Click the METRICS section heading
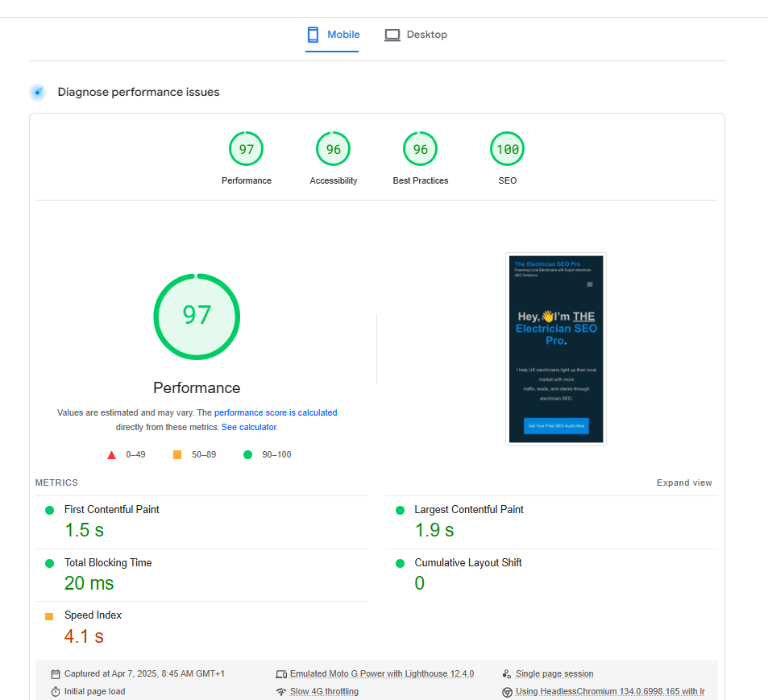 pos(56,483)
